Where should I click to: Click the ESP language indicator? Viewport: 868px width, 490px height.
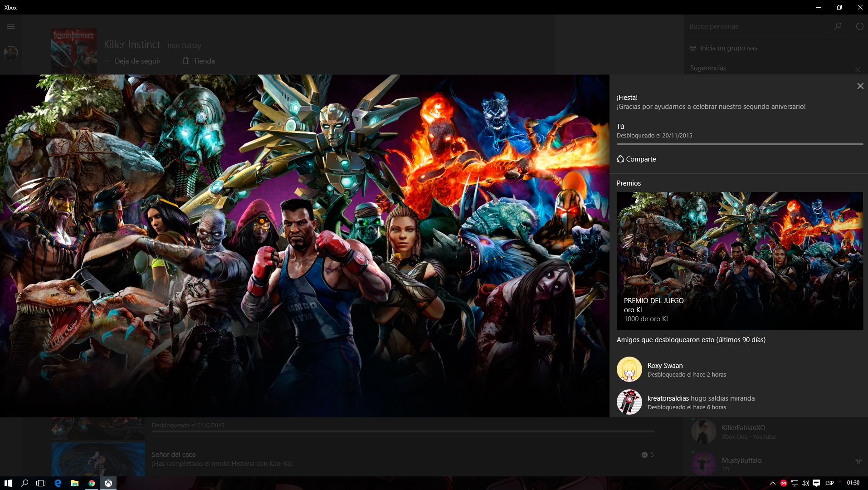(x=829, y=483)
